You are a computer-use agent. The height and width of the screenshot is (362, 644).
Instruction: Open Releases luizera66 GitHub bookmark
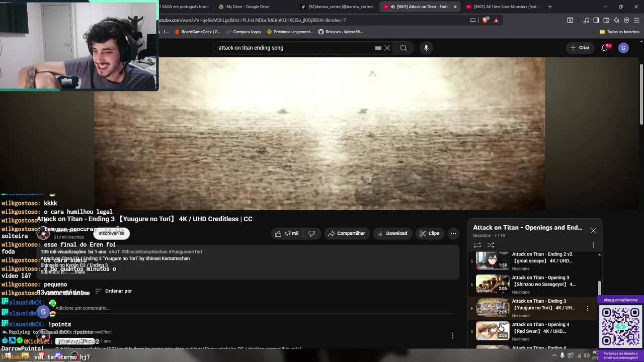[x=341, y=32]
